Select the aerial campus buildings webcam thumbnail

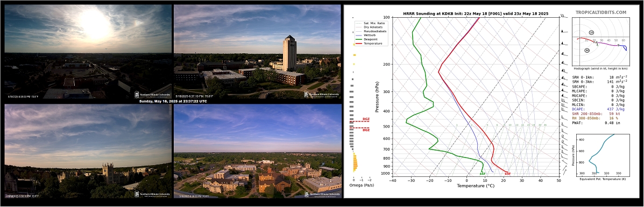pos(258,151)
